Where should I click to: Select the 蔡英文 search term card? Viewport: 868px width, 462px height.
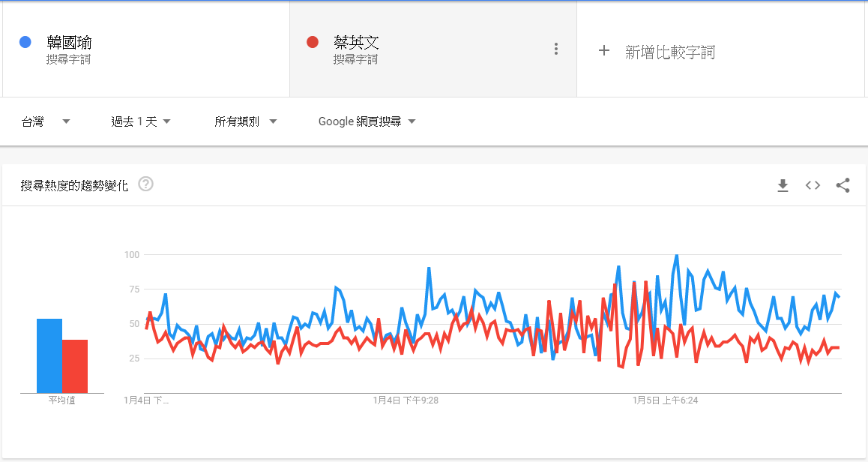(433, 49)
